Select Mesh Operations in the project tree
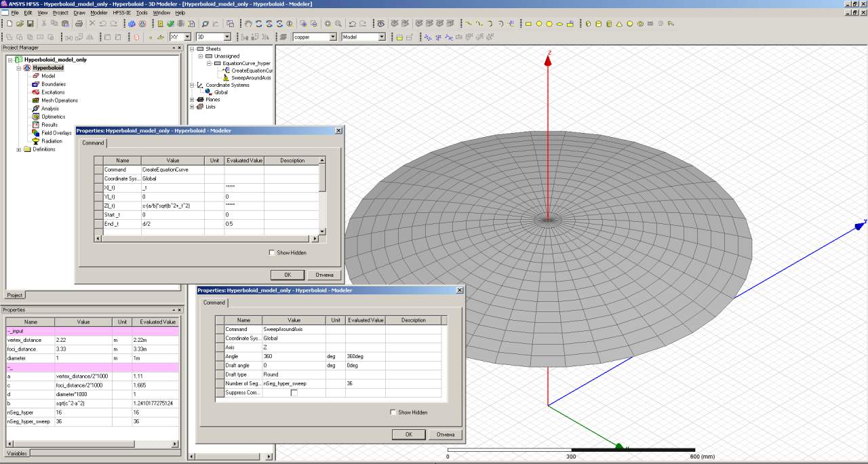The image size is (868, 464). (60, 100)
